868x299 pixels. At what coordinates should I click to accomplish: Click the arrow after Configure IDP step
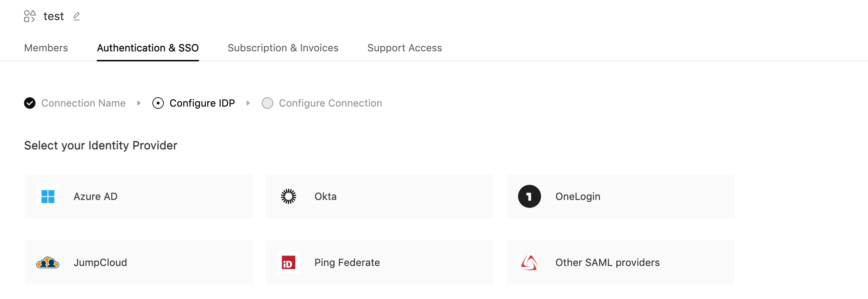248,103
